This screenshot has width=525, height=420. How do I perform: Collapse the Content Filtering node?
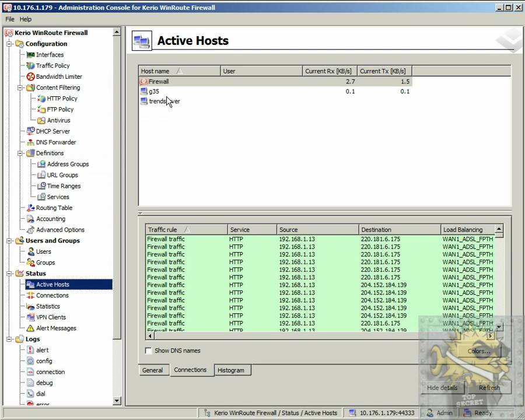20,87
